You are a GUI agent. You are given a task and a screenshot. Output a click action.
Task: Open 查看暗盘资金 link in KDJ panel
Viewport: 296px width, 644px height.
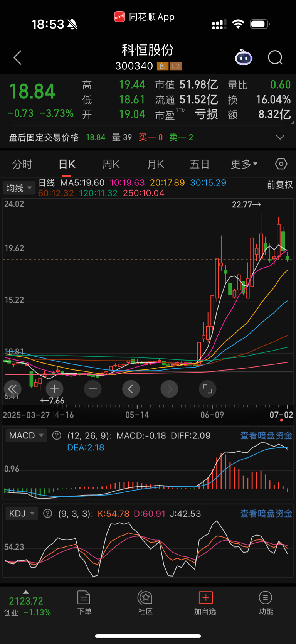tap(266, 513)
